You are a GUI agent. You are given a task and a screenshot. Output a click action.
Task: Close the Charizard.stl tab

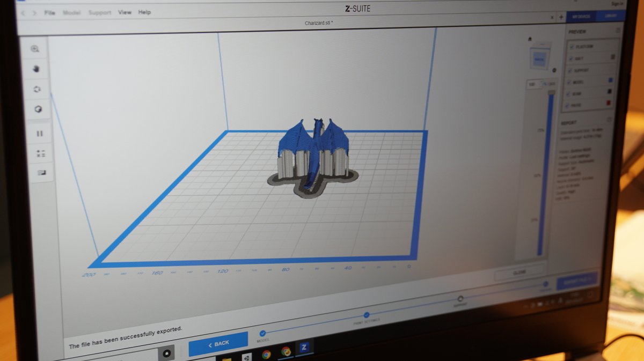tap(552, 17)
